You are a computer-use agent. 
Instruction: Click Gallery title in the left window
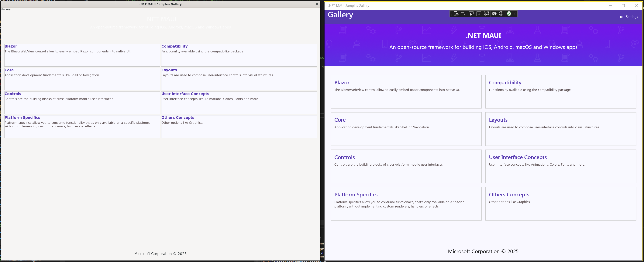pos(6,9)
